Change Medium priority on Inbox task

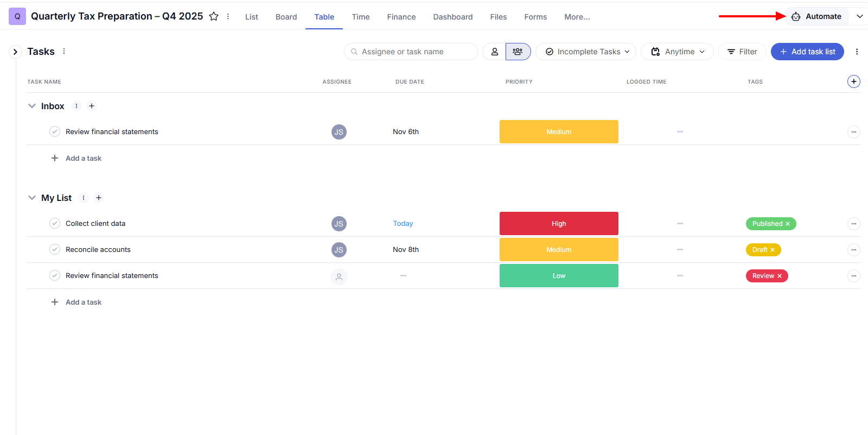[x=559, y=132]
